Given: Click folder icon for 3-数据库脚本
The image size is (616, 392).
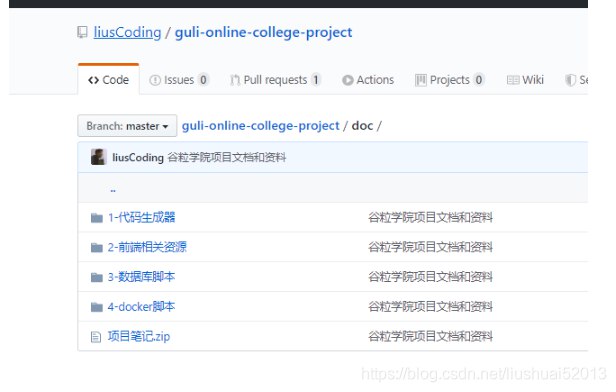Looking at the screenshot, I should (x=97, y=277).
